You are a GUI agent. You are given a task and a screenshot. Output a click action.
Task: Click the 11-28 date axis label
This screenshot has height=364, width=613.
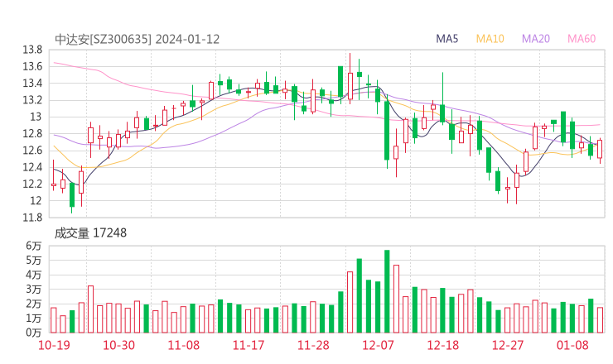pyautogui.click(x=313, y=345)
